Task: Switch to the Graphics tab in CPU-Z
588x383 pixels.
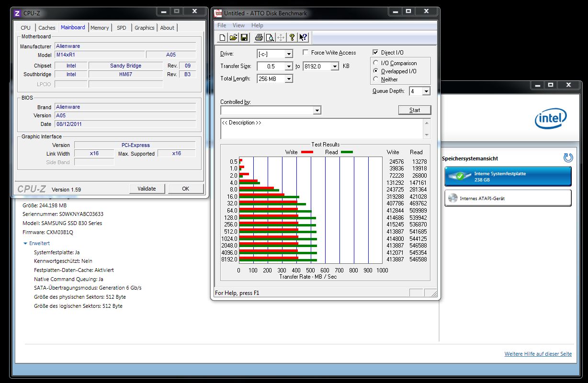Action: click(x=144, y=28)
